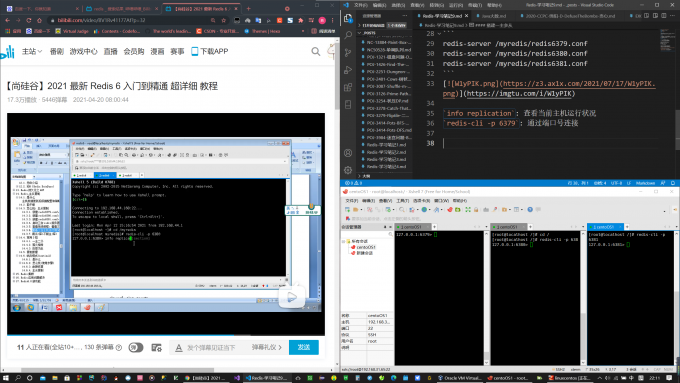The height and width of the screenshot is (383, 680).
Task: Open Chrome extensions puzzle icon
Action: [x=301, y=20]
